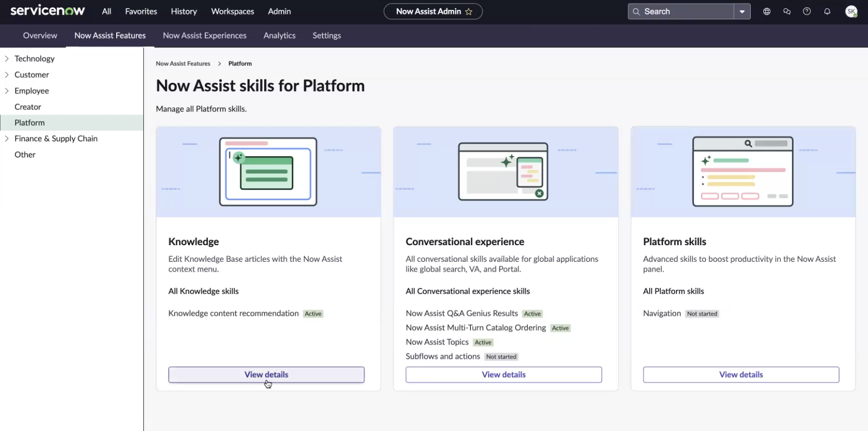Expand the Customer tree node
868x431 pixels.
(x=7, y=75)
